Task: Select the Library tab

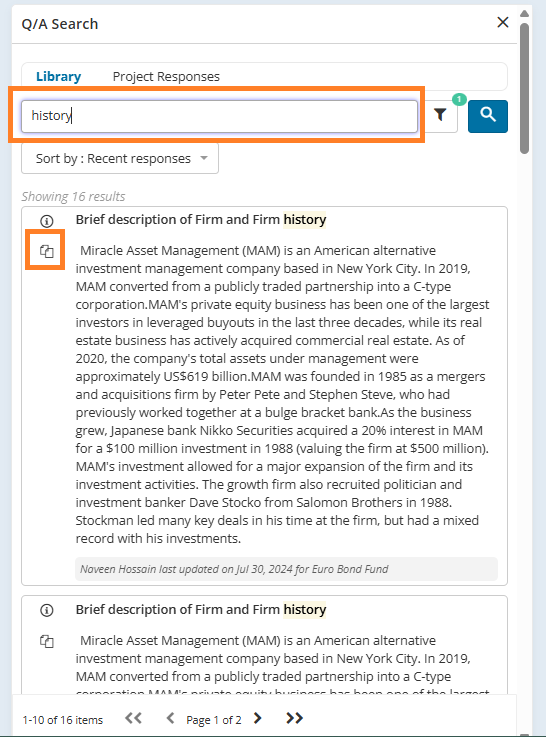Action: 58,77
